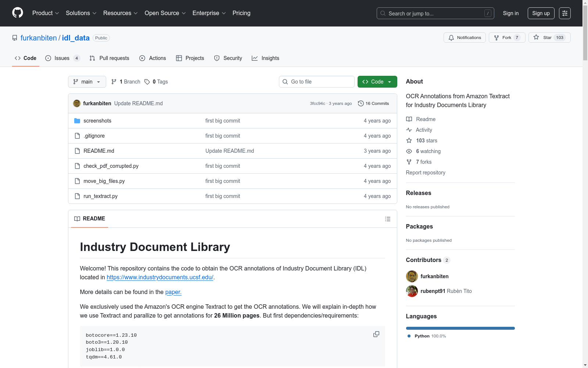Expand the Enterprise menu
588x368 pixels.
(x=209, y=13)
